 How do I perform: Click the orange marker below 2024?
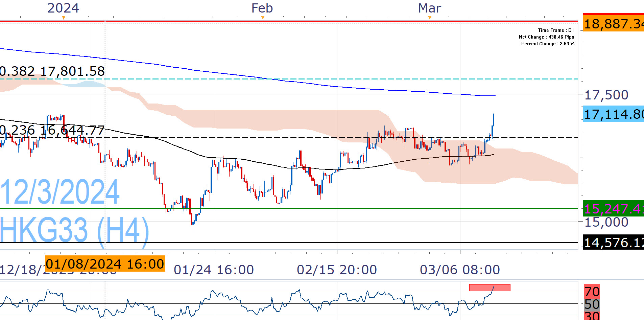pos(64,18)
